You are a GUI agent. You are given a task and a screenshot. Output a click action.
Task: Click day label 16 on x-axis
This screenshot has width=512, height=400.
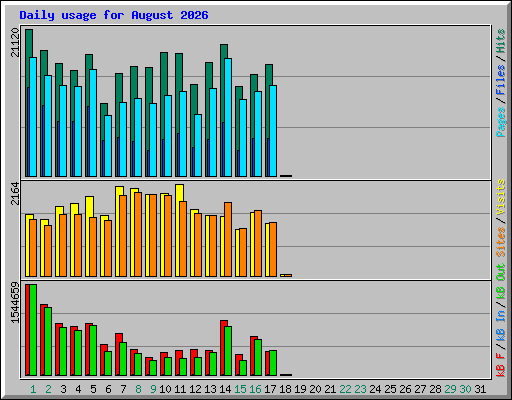pyautogui.click(x=255, y=389)
